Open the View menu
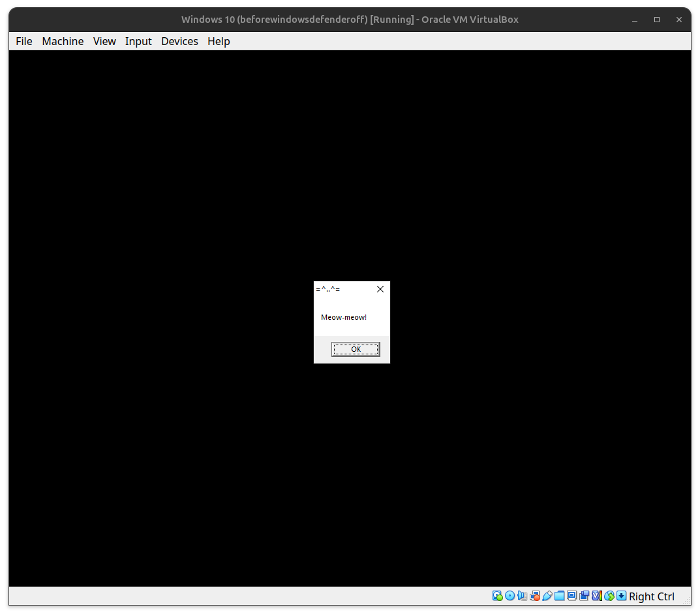 click(x=104, y=41)
